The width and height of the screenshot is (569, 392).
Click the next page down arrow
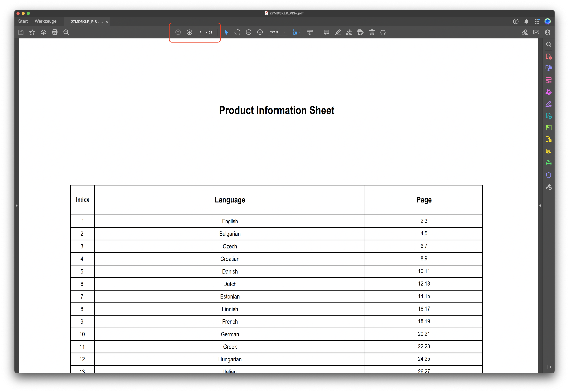pos(189,32)
